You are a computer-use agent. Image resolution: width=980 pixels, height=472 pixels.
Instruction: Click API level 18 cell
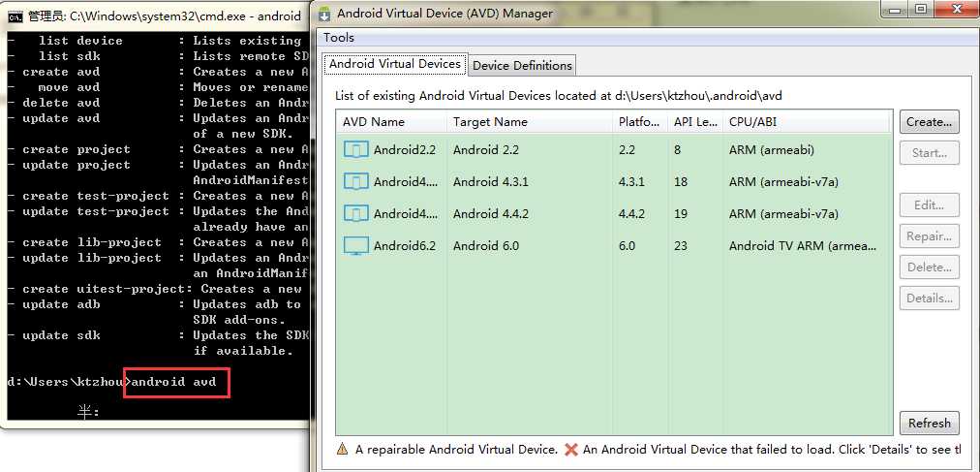pyautogui.click(x=681, y=182)
